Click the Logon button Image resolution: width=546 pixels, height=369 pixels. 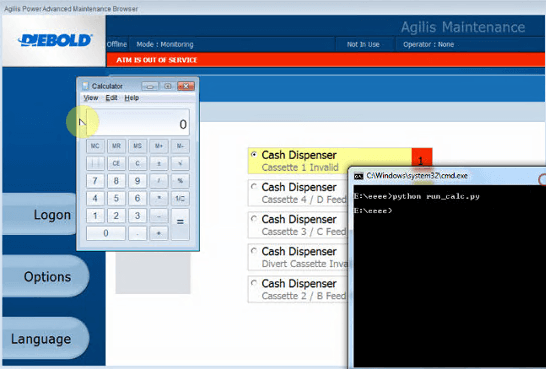click(39, 214)
